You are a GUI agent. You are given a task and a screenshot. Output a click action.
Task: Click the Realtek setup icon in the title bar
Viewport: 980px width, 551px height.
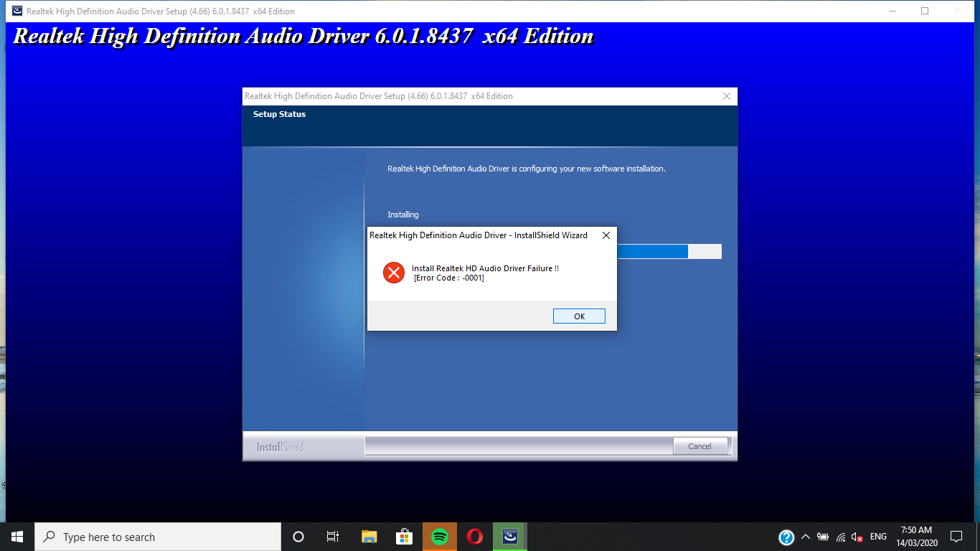(x=17, y=11)
